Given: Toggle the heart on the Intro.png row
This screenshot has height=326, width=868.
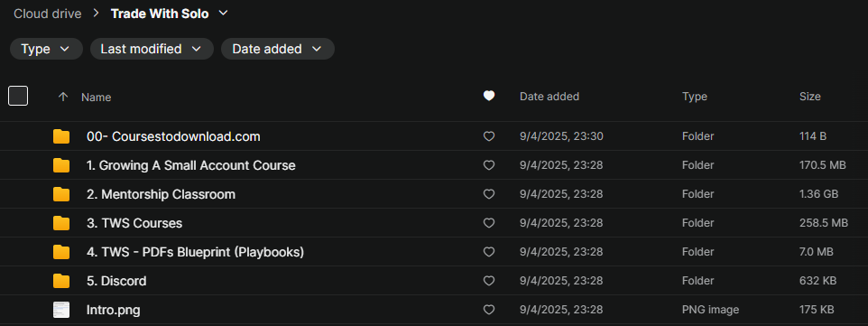Looking at the screenshot, I should (x=489, y=310).
